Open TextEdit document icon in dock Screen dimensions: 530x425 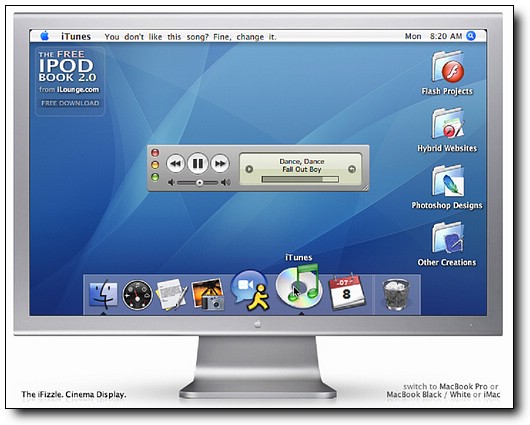[x=172, y=294]
